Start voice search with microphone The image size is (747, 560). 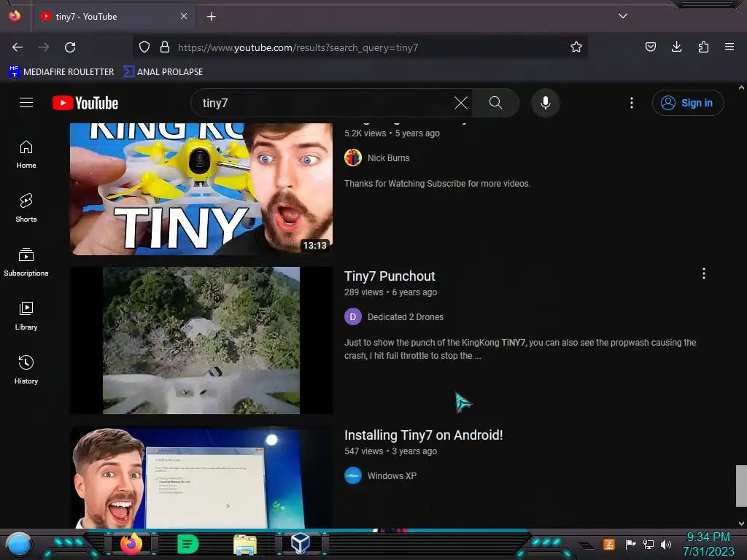[x=546, y=103]
